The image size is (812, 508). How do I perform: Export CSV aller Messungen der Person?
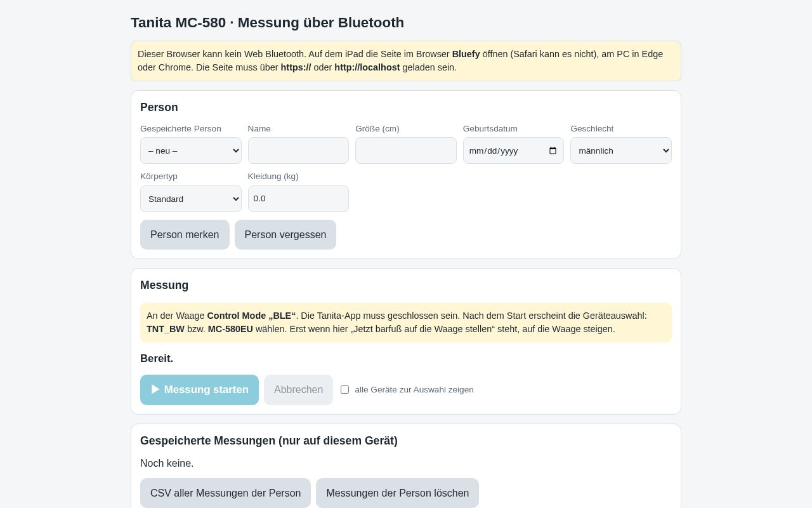pyautogui.click(x=225, y=493)
